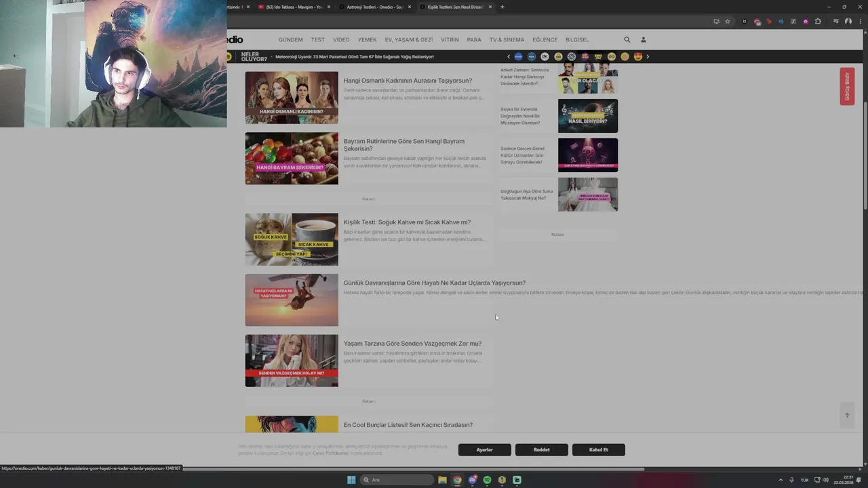Click the taskbar search box 'Ara'
Screen dimensions: 868x488
(397, 480)
